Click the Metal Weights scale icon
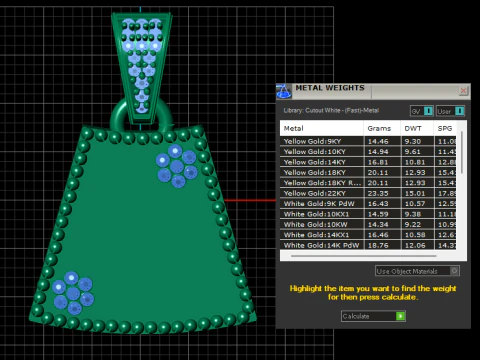Image resolution: width=480 pixels, height=360 pixels. click(x=284, y=92)
